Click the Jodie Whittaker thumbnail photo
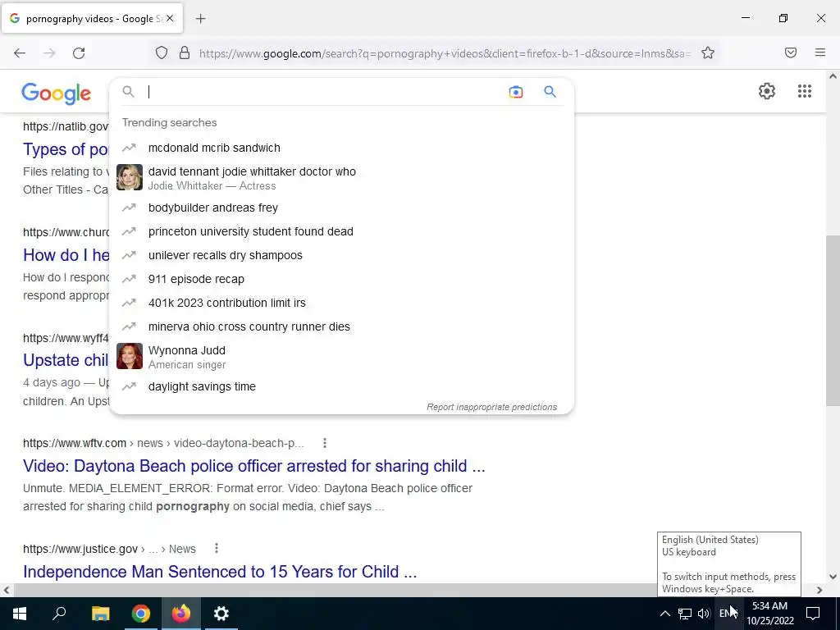840x630 pixels. pos(130,177)
